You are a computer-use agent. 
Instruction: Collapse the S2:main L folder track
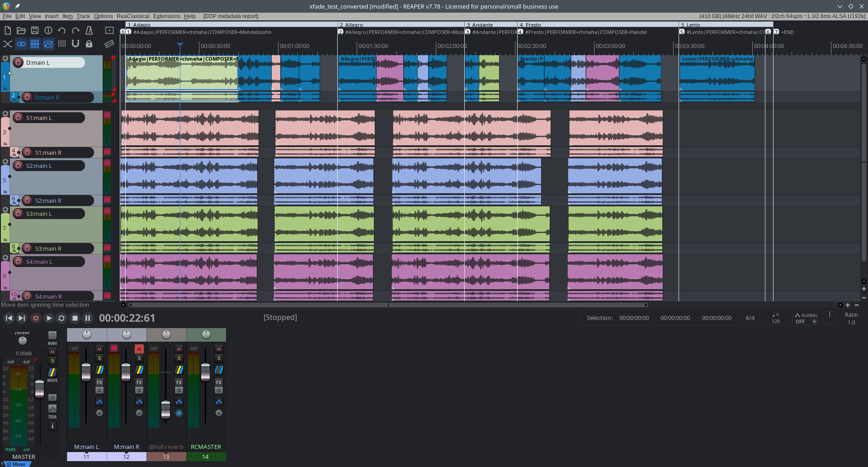5,162
